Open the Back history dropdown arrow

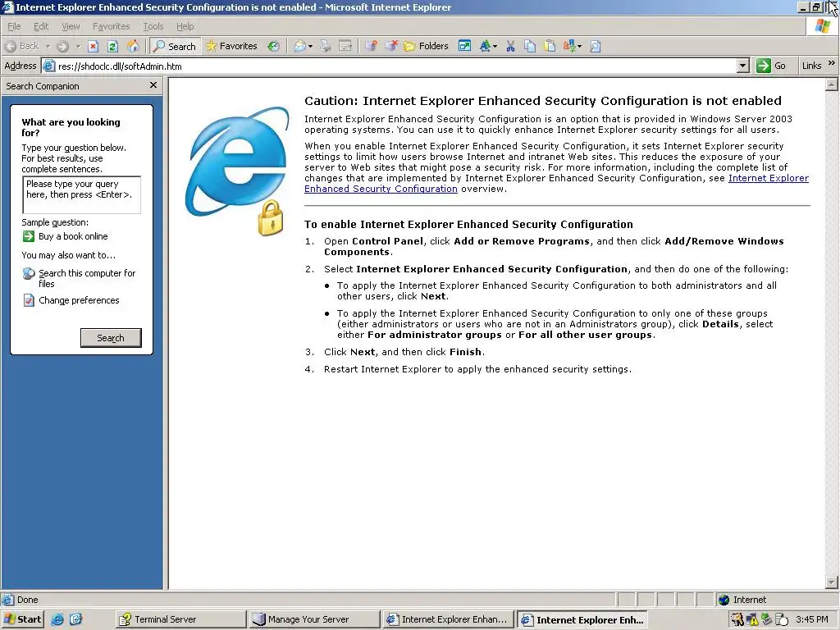pos(48,47)
